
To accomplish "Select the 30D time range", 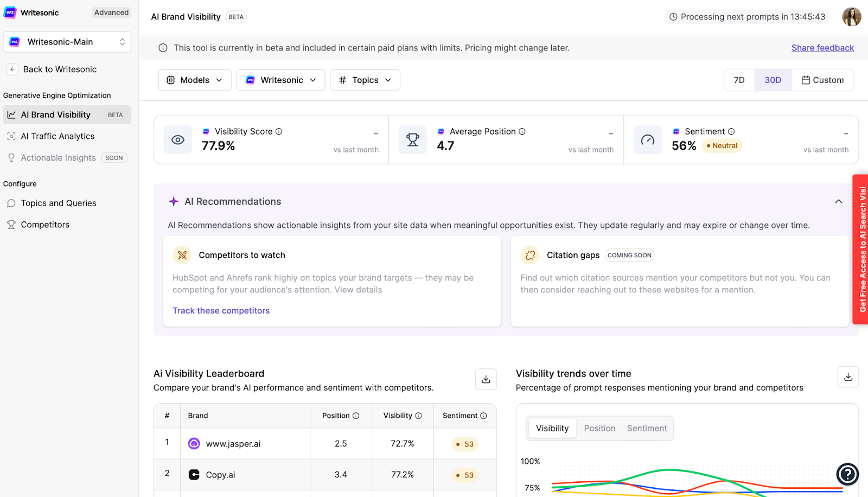I will pos(773,80).
